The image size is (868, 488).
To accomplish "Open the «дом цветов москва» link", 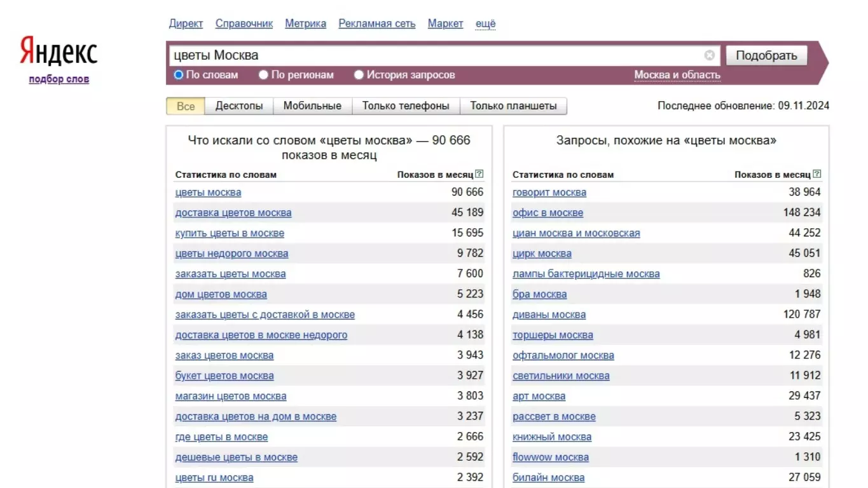I will (221, 294).
